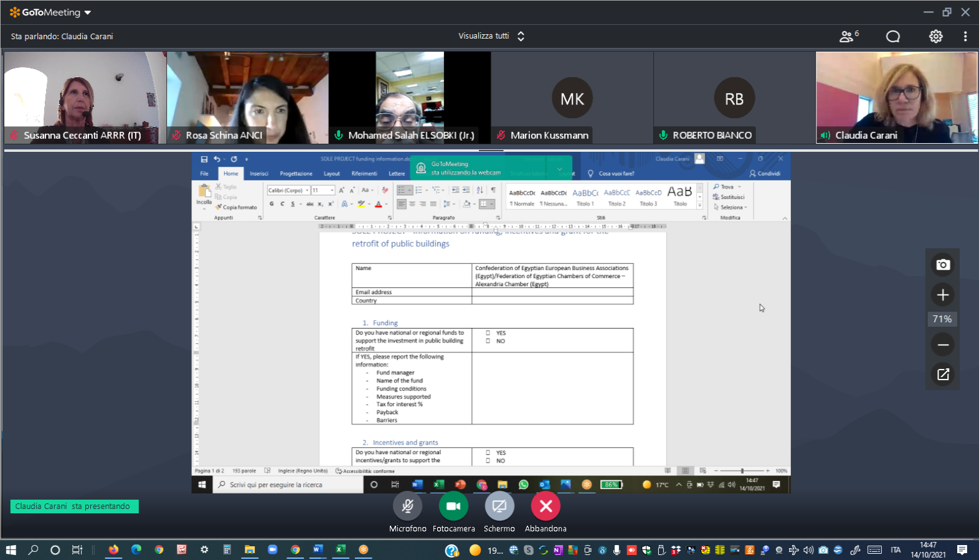
Task: Turn off the Fotocamera webcam button
Action: (453, 506)
